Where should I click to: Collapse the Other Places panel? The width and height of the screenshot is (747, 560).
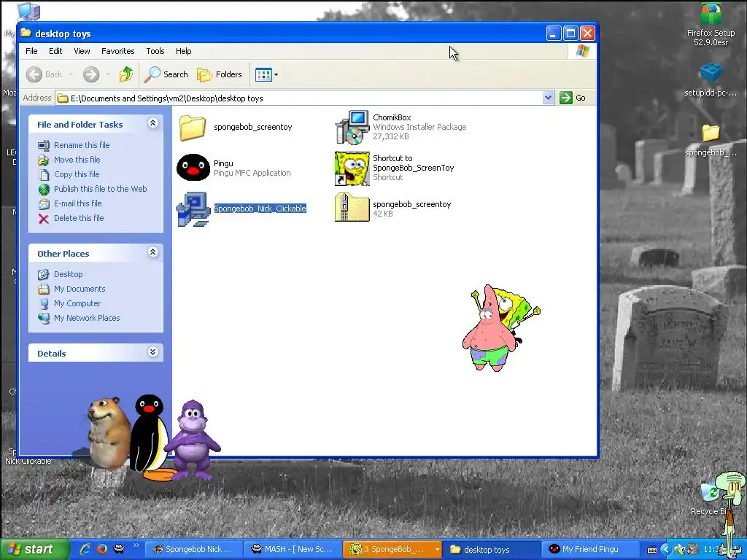(152, 252)
